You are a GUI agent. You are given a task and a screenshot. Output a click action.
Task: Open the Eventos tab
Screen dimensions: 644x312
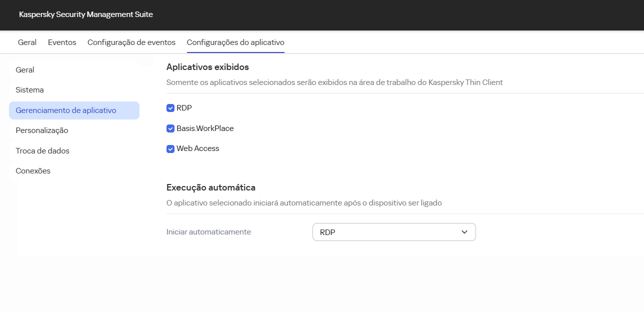tap(62, 42)
